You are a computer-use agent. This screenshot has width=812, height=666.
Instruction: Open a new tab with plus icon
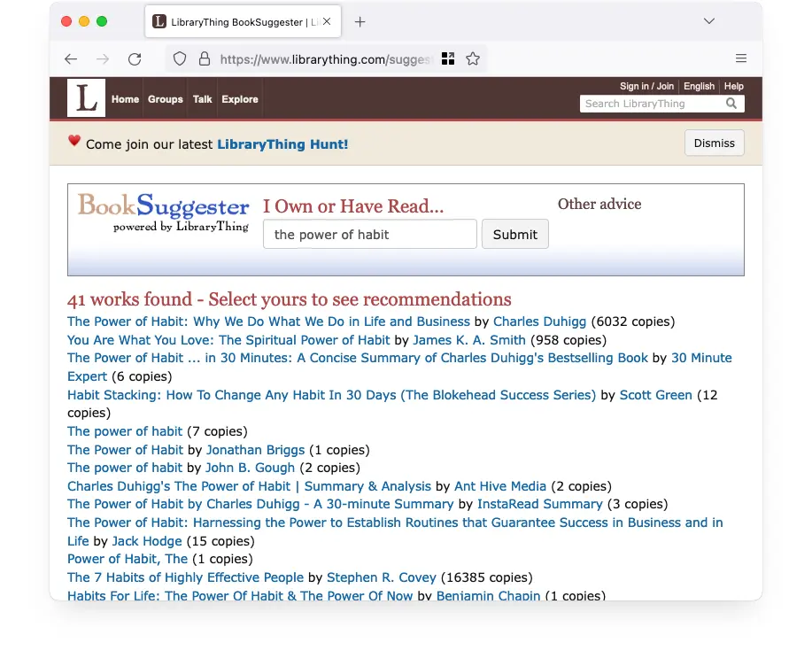[360, 22]
